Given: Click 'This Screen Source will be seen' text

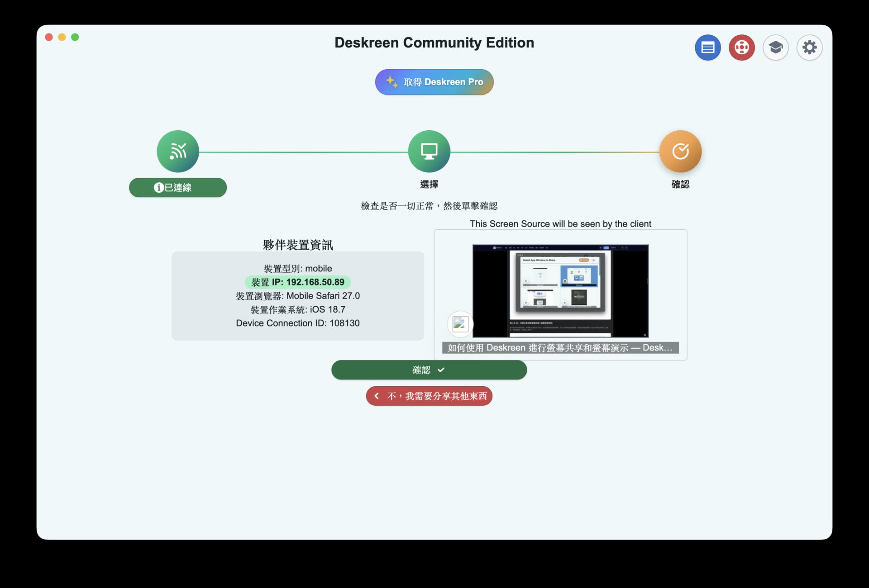Looking at the screenshot, I should (x=560, y=224).
